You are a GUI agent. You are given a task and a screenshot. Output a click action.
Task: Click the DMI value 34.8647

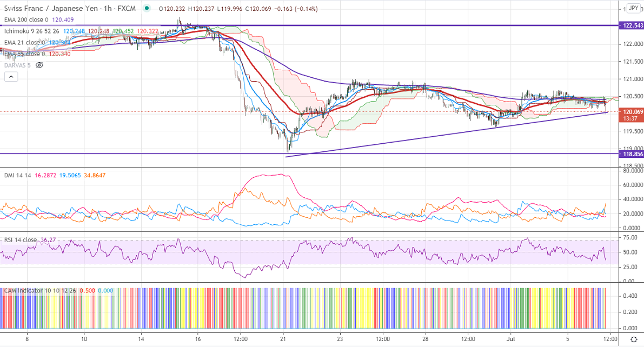tap(95, 175)
